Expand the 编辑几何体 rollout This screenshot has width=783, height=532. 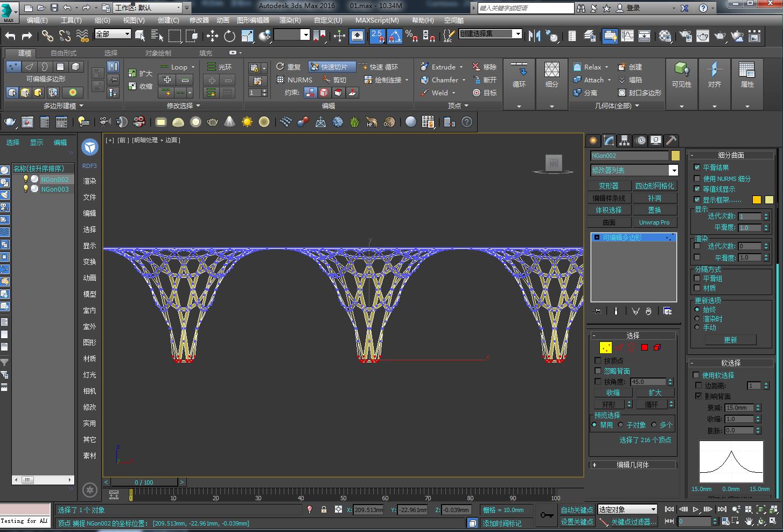point(633,465)
